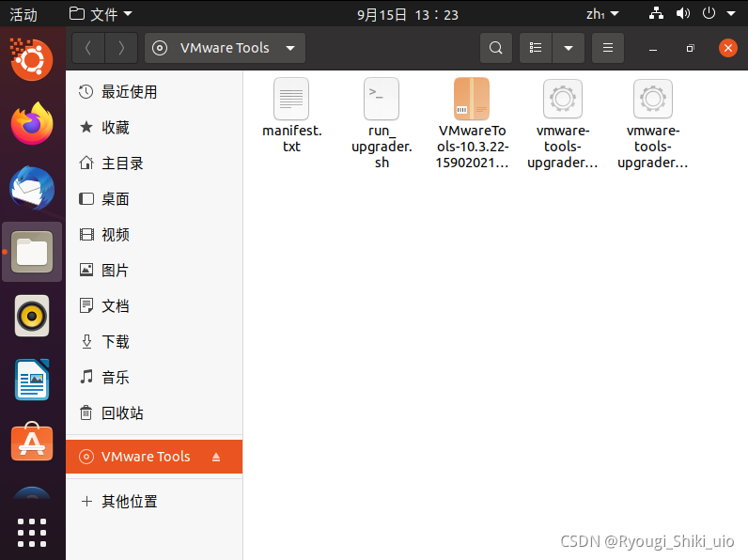The width and height of the screenshot is (748, 560).
Task: Go back to previous folder
Action: 88,48
